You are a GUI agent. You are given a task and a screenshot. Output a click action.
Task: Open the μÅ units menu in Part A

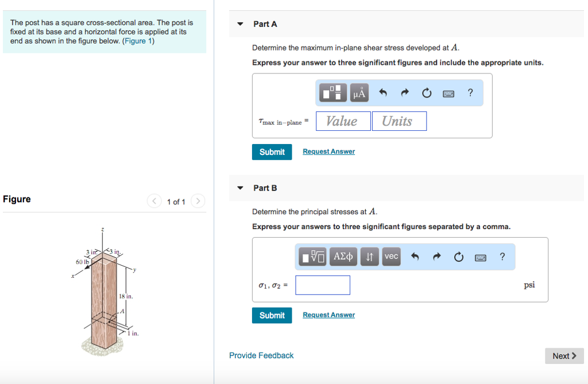(x=359, y=92)
